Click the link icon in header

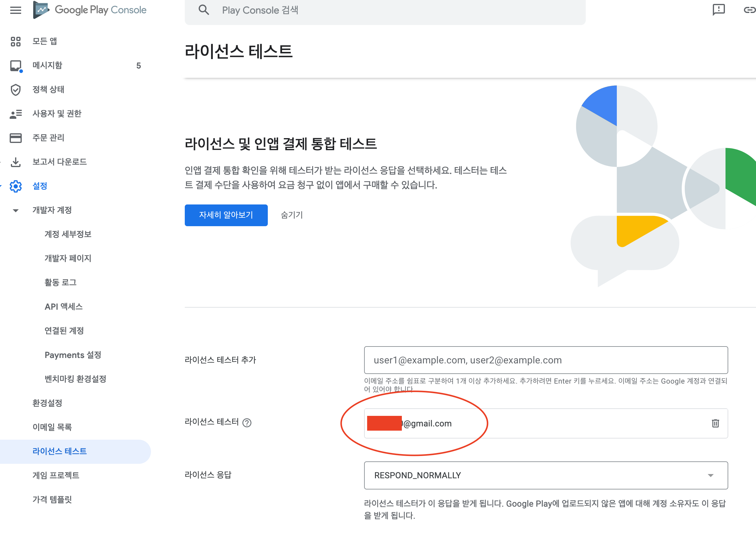(749, 10)
